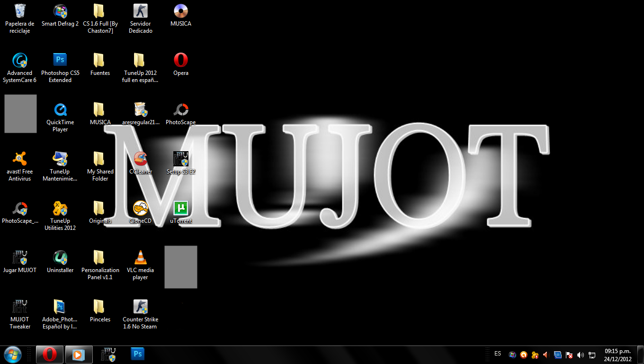
Task: Select the Counter Strike 1.6 No Steam icon
Action: (x=141, y=307)
